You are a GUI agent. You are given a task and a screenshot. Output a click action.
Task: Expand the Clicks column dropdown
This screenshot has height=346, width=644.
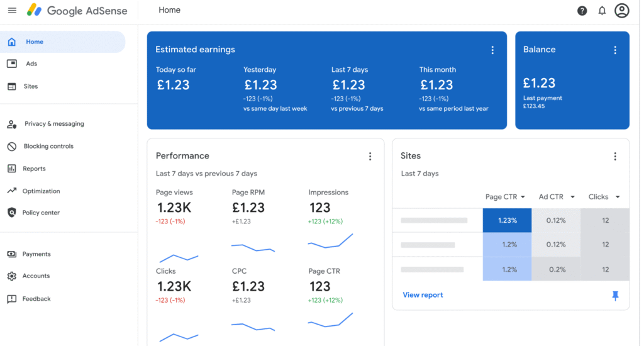pos(618,198)
